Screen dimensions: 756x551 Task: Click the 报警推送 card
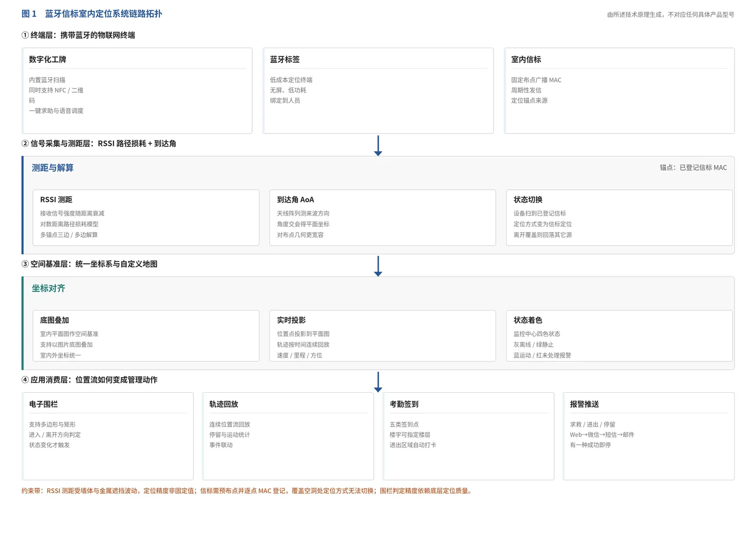[x=649, y=436]
